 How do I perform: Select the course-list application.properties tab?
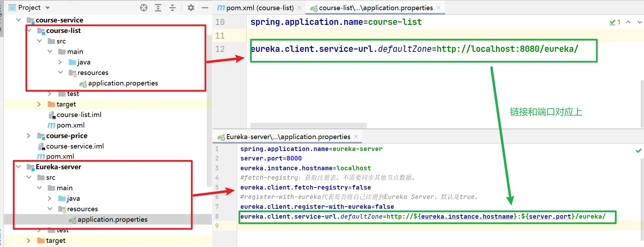[375, 8]
